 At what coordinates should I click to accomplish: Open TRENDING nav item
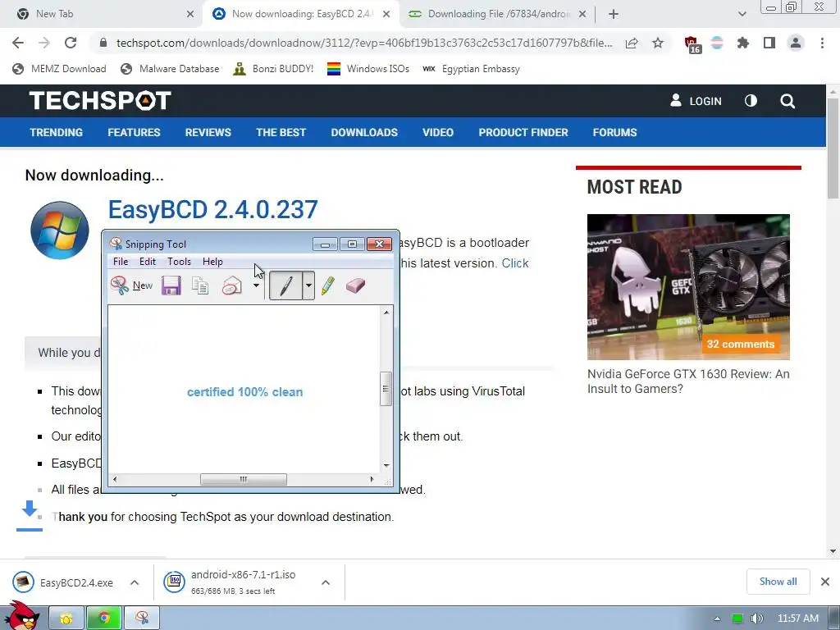[57, 132]
